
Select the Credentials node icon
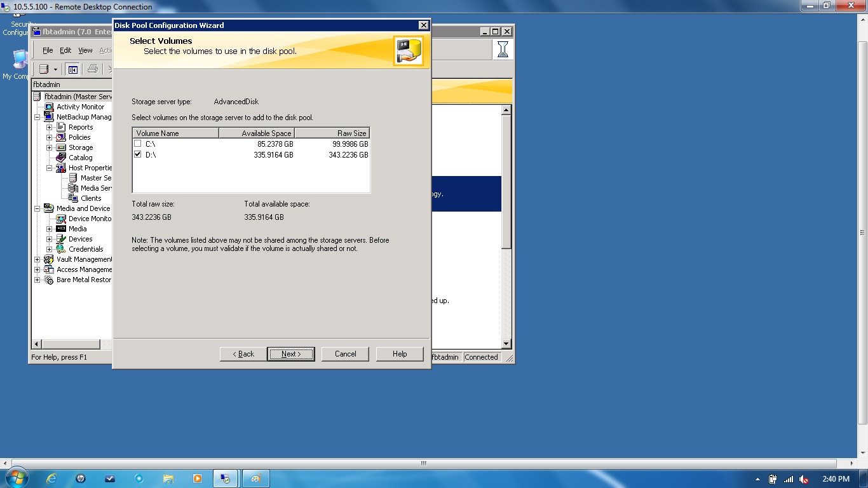coord(61,249)
